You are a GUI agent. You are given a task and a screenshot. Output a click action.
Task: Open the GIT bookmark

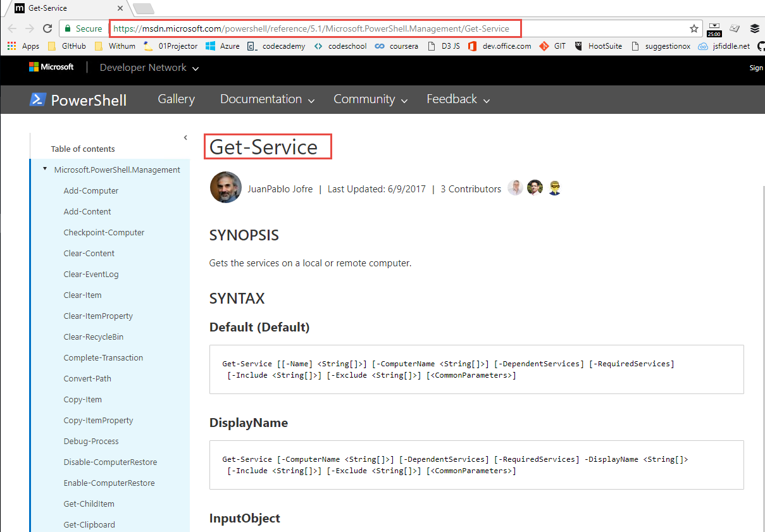[x=553, y=46]
